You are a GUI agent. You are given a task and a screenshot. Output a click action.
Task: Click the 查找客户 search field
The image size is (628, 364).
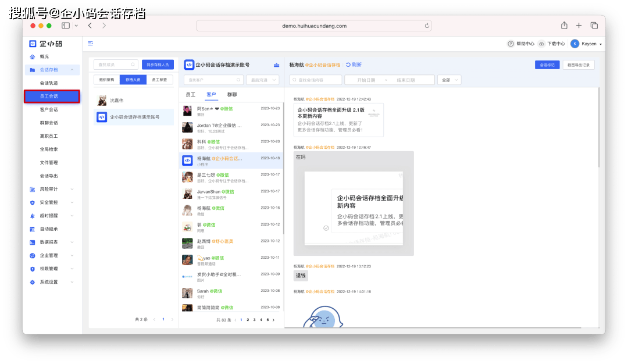213,80
